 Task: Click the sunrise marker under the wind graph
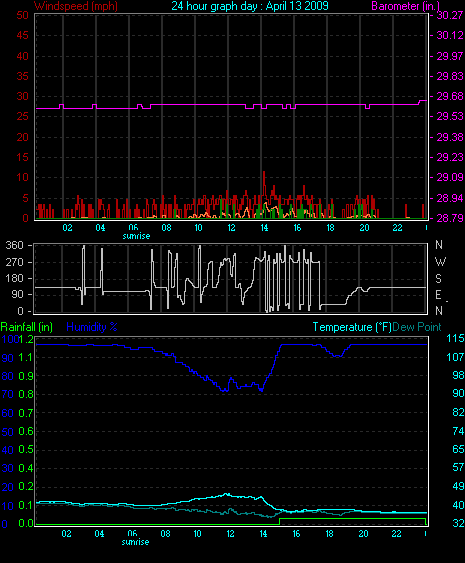tap(136, 236)
